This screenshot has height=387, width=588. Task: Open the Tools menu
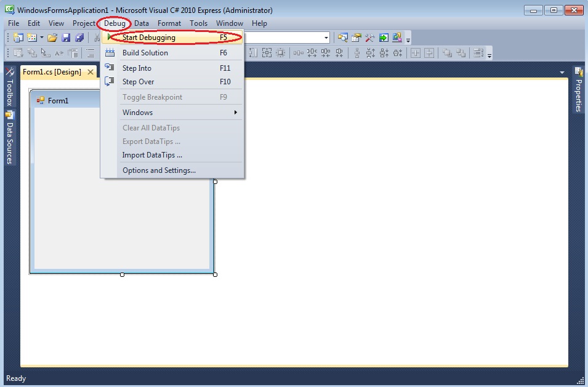pos(198,23)
